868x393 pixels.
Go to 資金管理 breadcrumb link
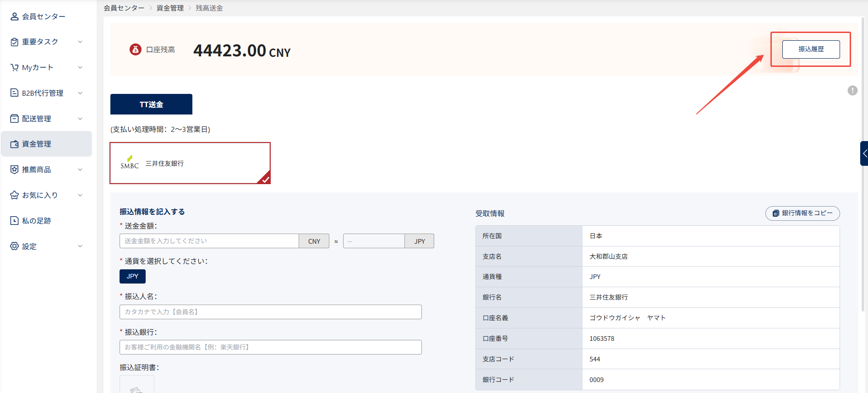point(170,8)
